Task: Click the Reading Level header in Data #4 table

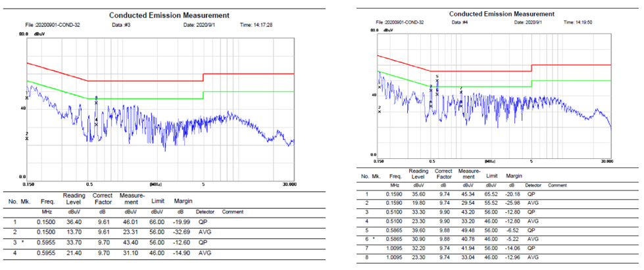Action: point(419,173)
